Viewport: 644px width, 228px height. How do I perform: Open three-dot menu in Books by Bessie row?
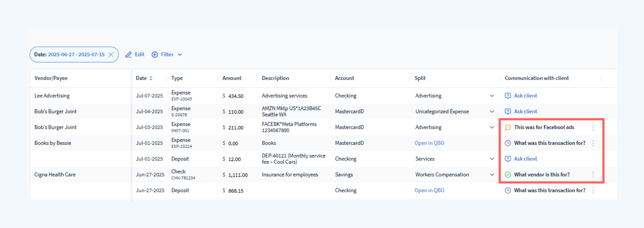[x=593, y=143]
